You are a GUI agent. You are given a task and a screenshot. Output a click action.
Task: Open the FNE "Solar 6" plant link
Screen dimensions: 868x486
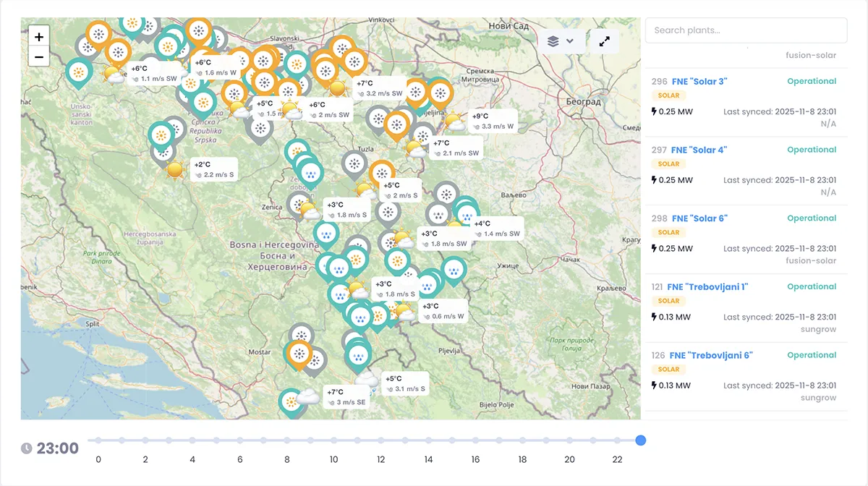click(699, 218)
